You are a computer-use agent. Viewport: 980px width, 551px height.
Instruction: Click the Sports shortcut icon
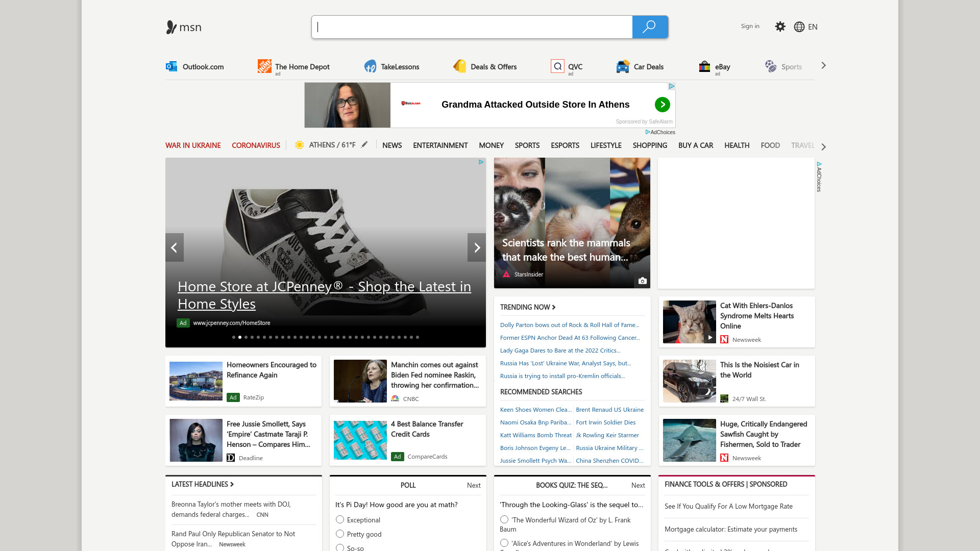coord(771,66)
